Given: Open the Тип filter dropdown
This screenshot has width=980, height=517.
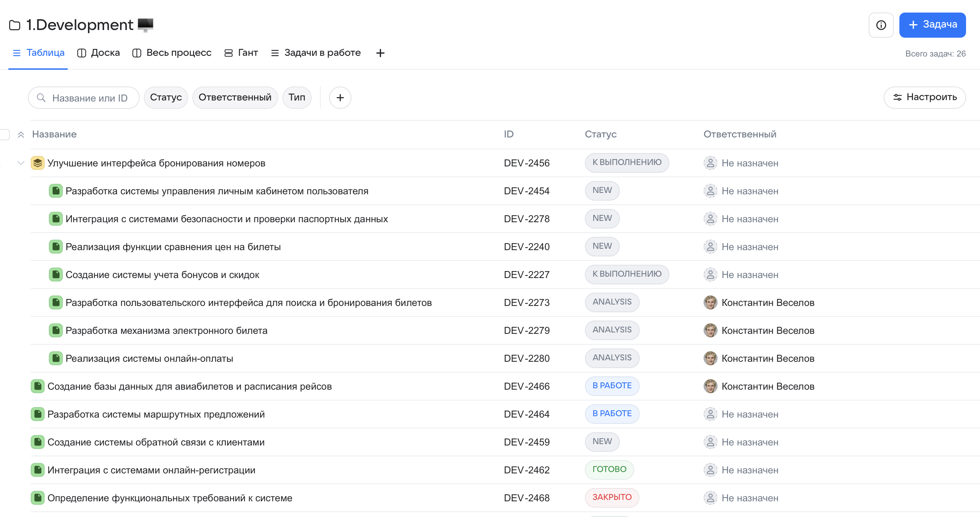Looking at the screenshot, I should (296, 98).
